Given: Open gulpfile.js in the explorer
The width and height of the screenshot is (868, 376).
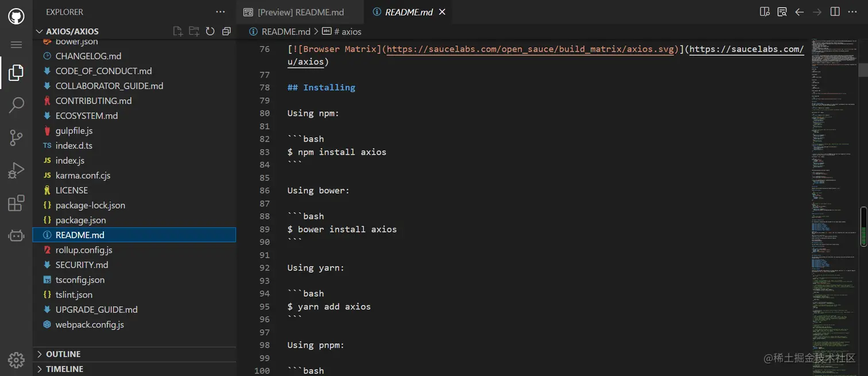Looking at the screenshot, I should pyautogui.click(x=134, y=131).
